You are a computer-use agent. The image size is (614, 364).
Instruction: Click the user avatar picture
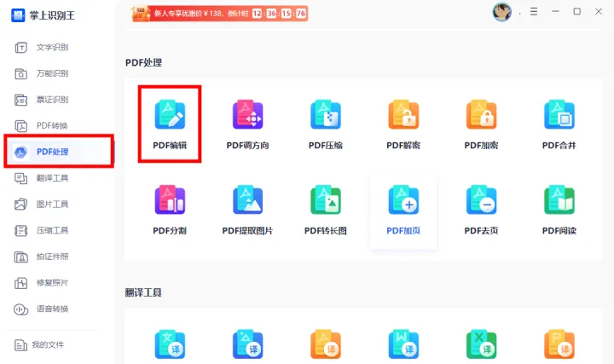(501, 12)
